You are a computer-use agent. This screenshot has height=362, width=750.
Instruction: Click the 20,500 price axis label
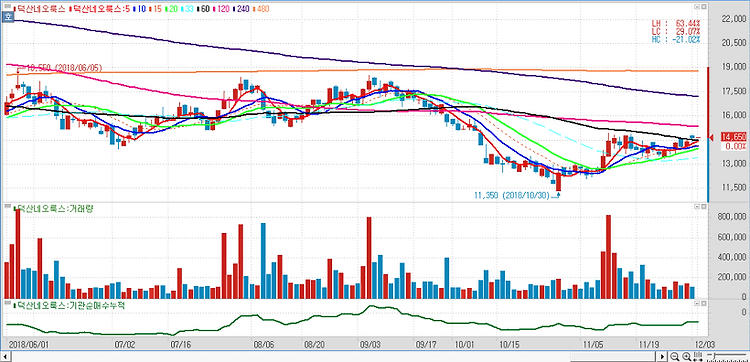734,43
